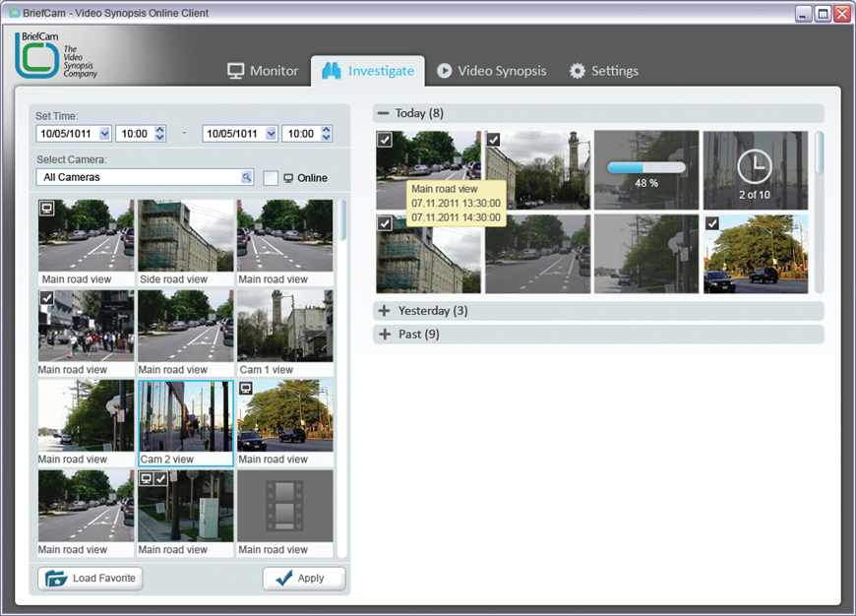856x616 pixels.
Task: Click the binoculars icon on Investigate tab
Action: click(331, 71)
